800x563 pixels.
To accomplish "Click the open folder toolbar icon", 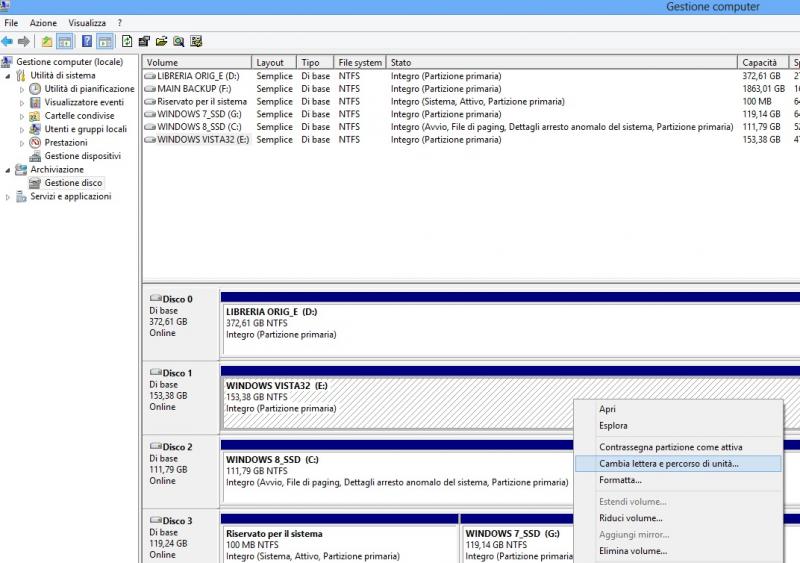I will (161, 41).
